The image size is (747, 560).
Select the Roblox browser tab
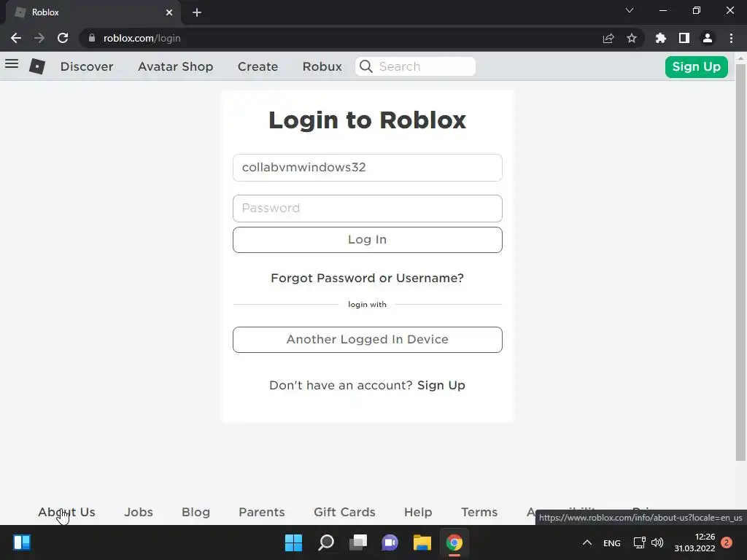[93, 12]
